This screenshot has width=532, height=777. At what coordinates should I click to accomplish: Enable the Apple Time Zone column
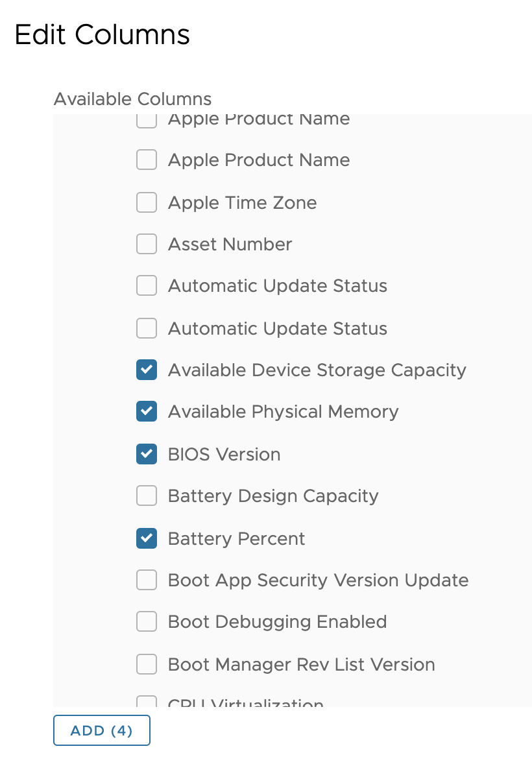pyautogui.click(x=147, y=202)
